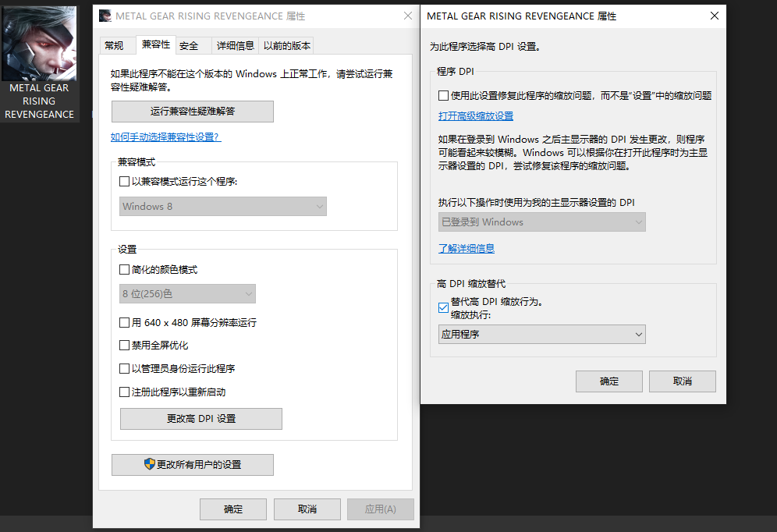
Task: Click the 应用(A) button
Action: coord(381,509)
